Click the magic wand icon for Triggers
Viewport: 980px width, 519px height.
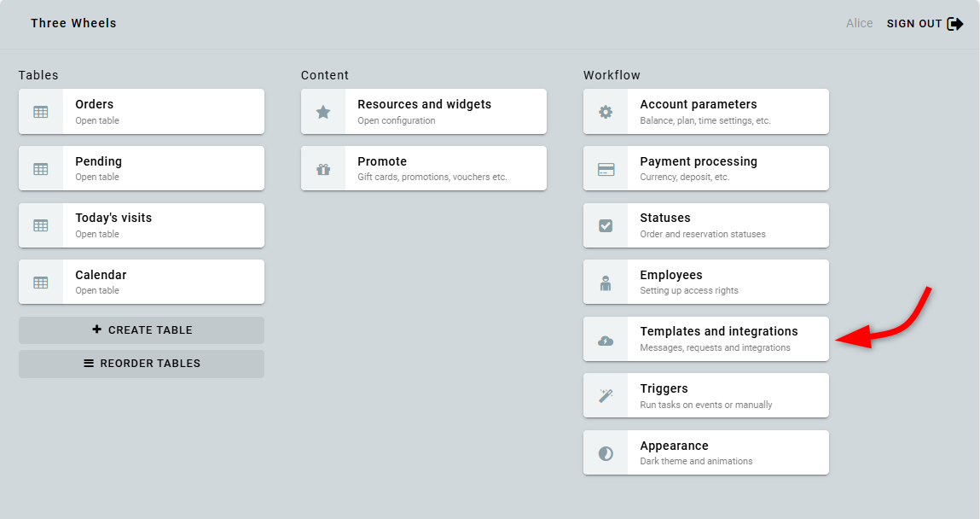click(606, 396)
